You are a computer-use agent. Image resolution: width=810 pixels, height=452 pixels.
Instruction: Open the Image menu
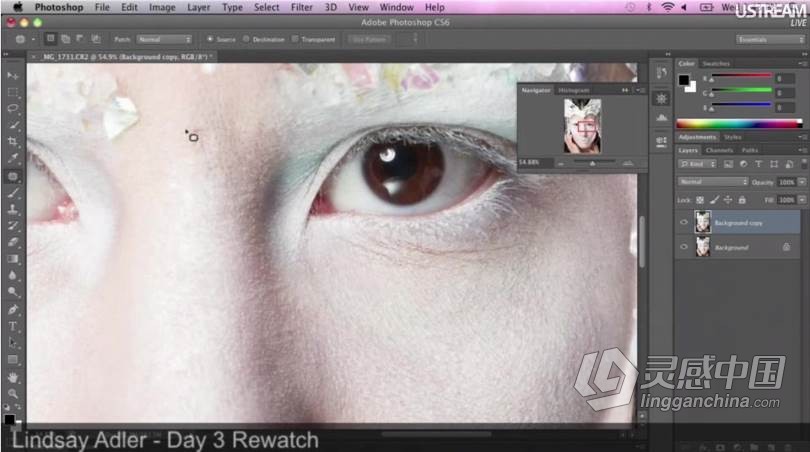tap(162, 7)
